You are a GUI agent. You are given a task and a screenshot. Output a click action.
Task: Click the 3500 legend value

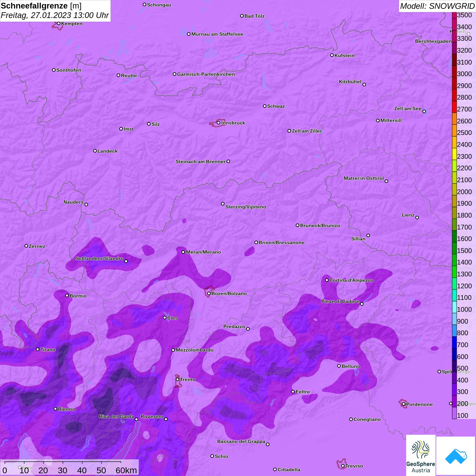click(464, 15)
